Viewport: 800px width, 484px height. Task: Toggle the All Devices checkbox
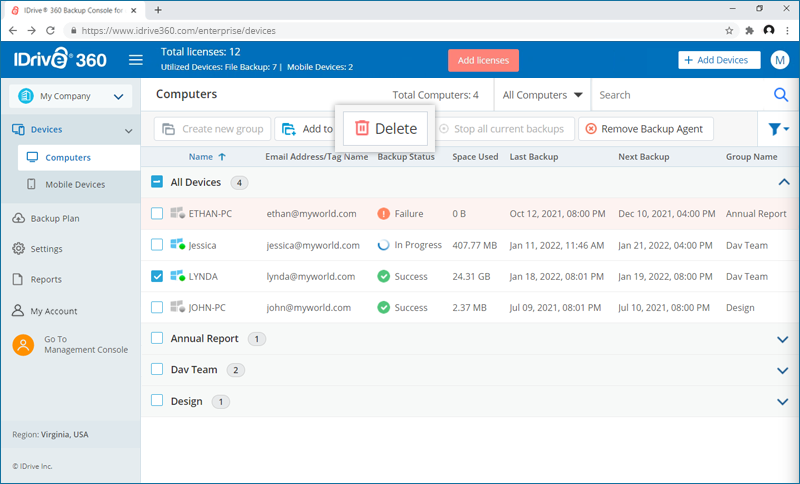[157, 182]
